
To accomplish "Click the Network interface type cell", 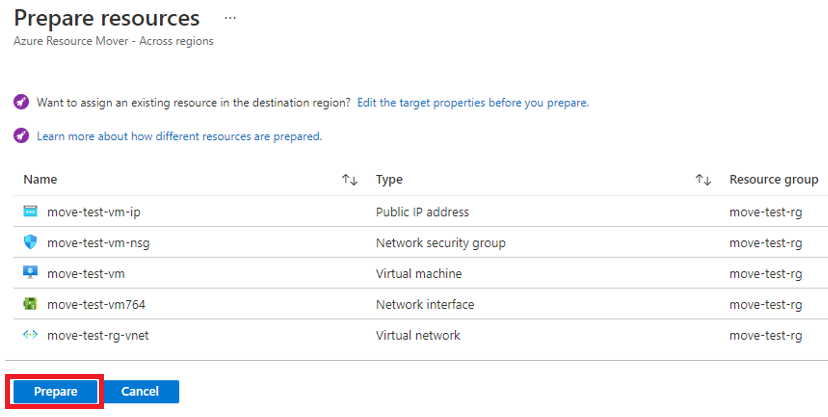I will pyautogui.click(x=425, y=304).
